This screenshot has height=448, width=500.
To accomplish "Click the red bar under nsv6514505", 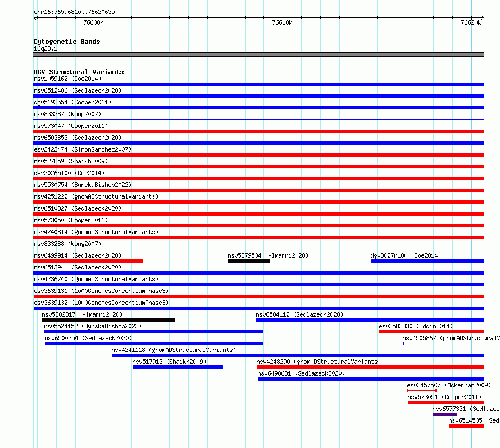I will [466, 426].
